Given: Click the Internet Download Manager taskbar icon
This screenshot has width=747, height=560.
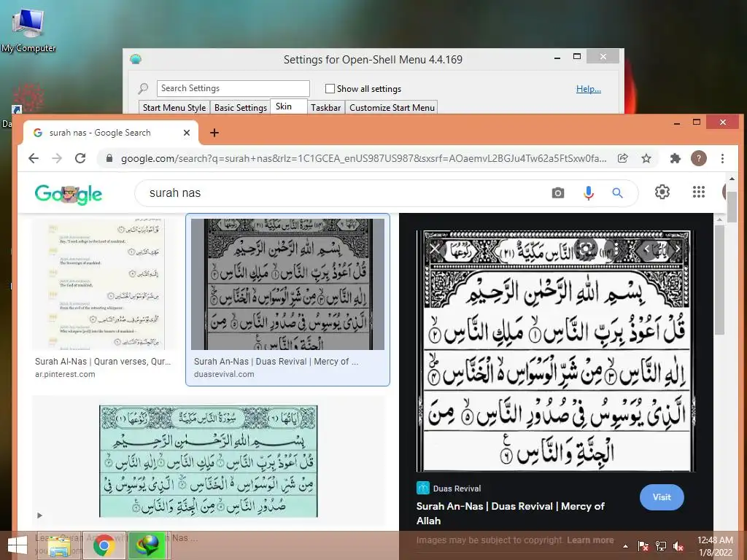Looking at the screenshot, I should 147,545.
